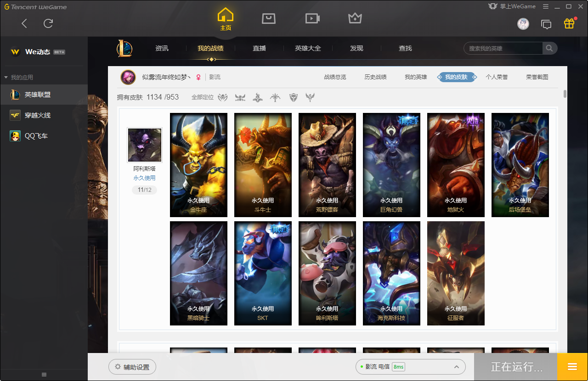Collapse the 我的应用 section
The width and height of the screenshot is (588, 381).
[x=19, y=77]
